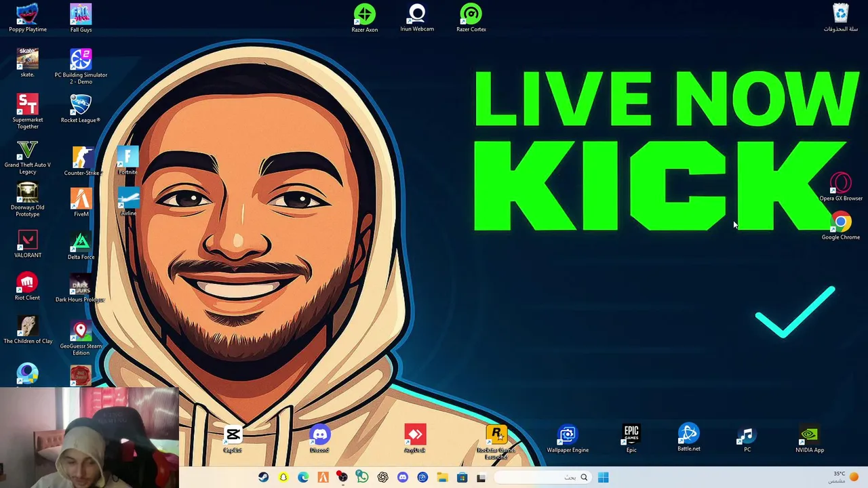Open the Discord taskbar icon

(x=403, y=478)
